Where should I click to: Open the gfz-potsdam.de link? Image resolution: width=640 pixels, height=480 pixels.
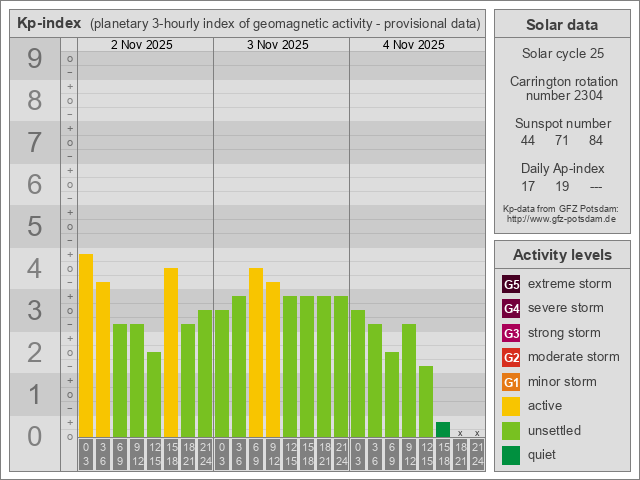(561, 218)
